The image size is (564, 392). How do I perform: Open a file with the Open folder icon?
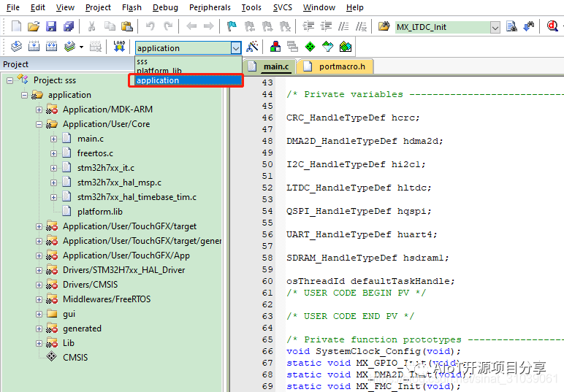[x=34, y=26]
